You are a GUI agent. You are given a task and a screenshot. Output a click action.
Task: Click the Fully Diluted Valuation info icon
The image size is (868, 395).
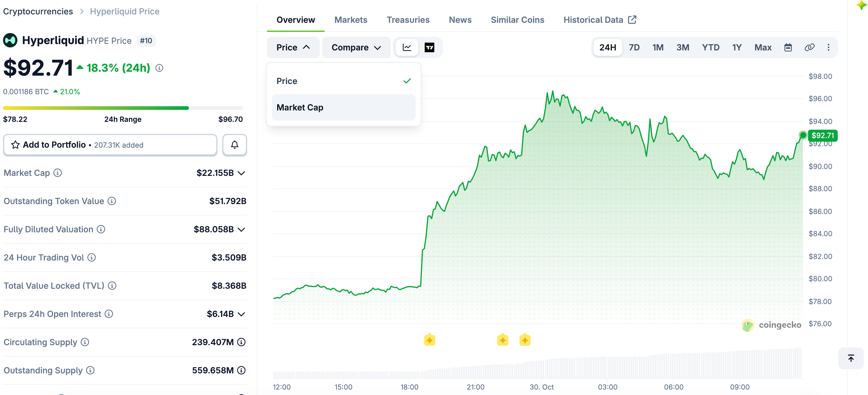click(101, 229)
